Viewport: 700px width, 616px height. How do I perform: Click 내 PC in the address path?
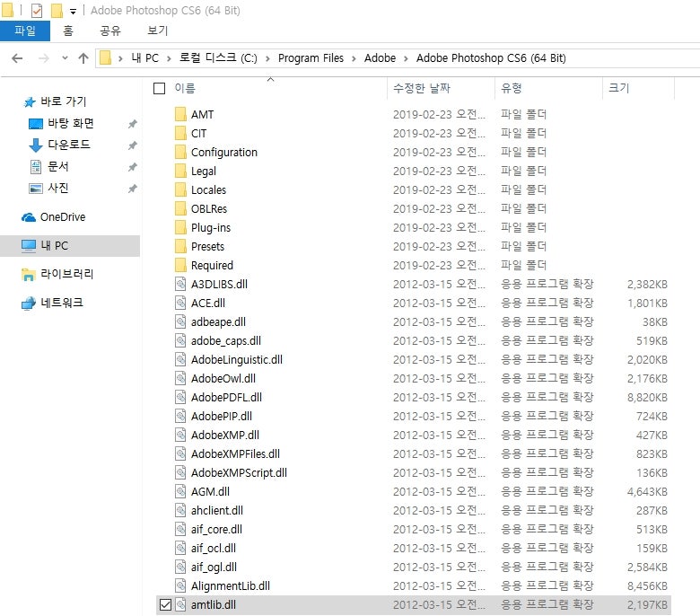145,58
